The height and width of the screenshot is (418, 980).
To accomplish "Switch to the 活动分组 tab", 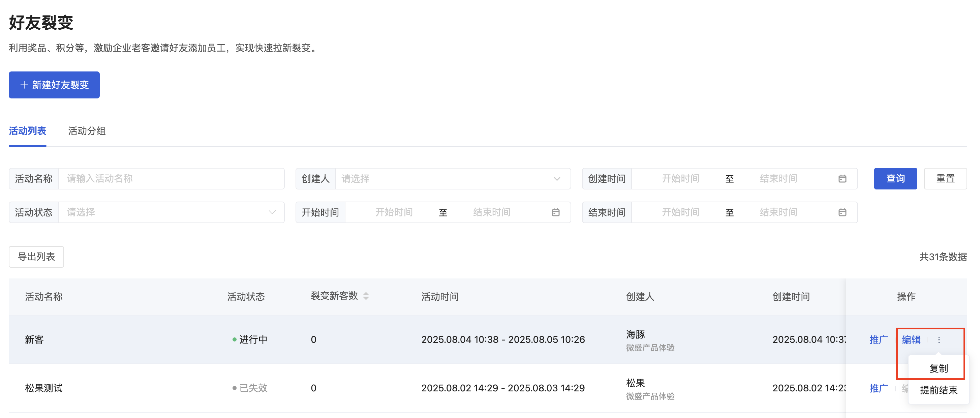I will coord(87,131).
